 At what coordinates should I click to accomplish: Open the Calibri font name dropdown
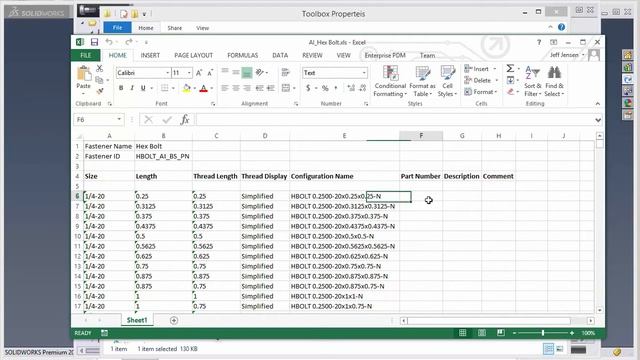pos(167,73)
